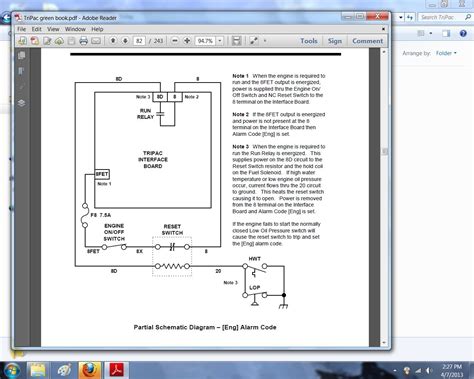Toggle Explorer preview pane icon
This screenshot has width=474, height=379.
(x=446, y=33)
